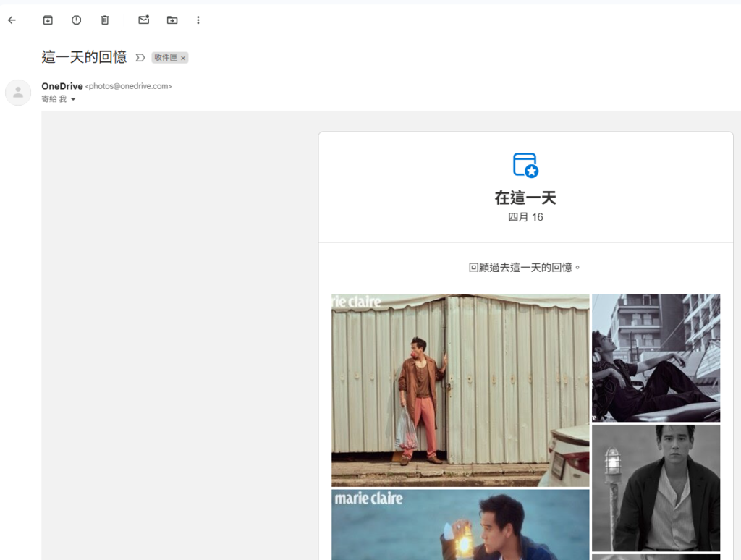Click the sender's avatar icon
This screenshot has width=741, height=560.
pyautogui.click(x=18, y=92)
